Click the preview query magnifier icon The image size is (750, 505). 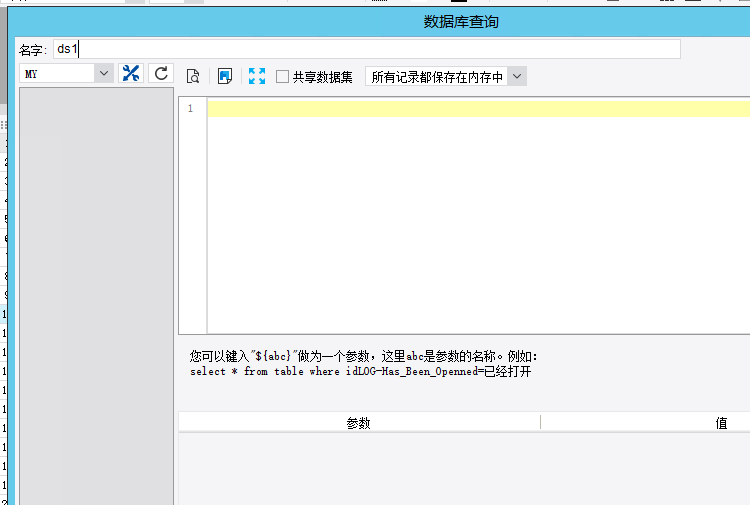click(193, 76)
